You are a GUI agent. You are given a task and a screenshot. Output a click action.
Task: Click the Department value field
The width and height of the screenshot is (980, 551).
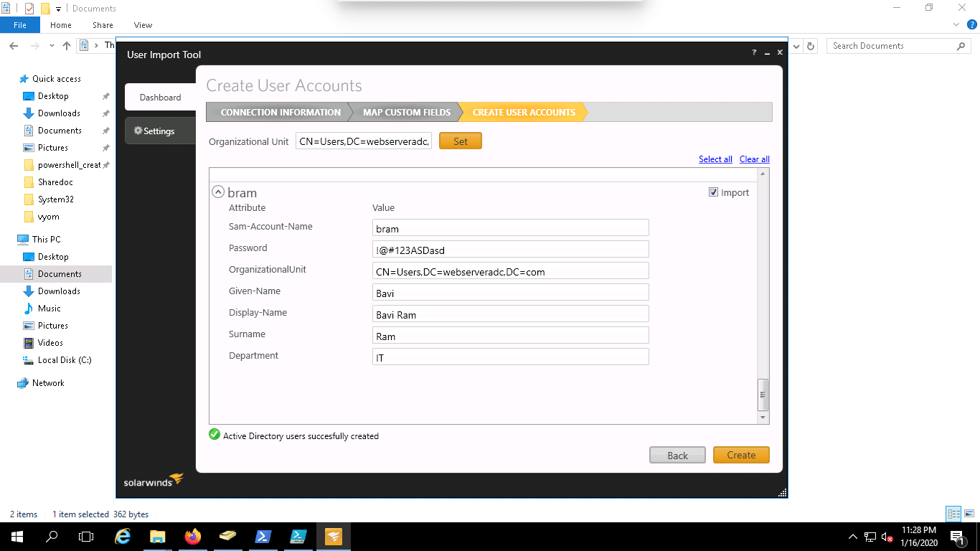pos(510,357)
